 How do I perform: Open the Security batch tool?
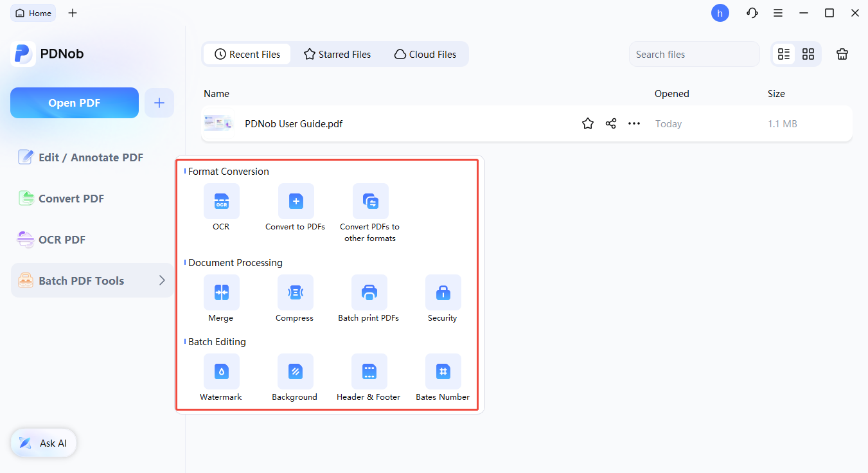443,292
